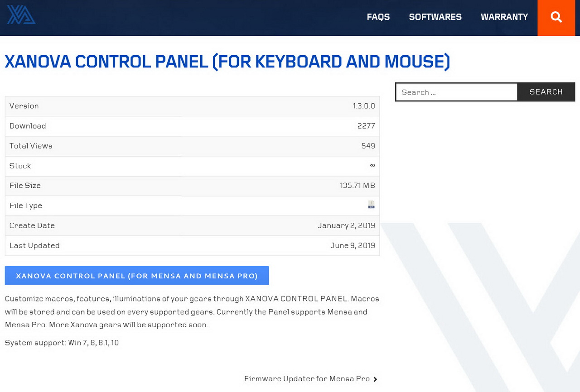Click the Create Date row
The height and width of the screenshot is (392, 580).
(x=192, y=225)
